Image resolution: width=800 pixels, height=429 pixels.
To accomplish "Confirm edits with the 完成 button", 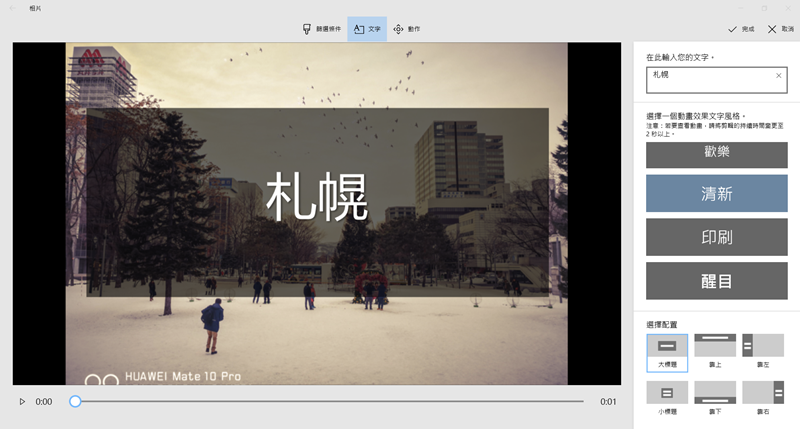I will 741,29.
